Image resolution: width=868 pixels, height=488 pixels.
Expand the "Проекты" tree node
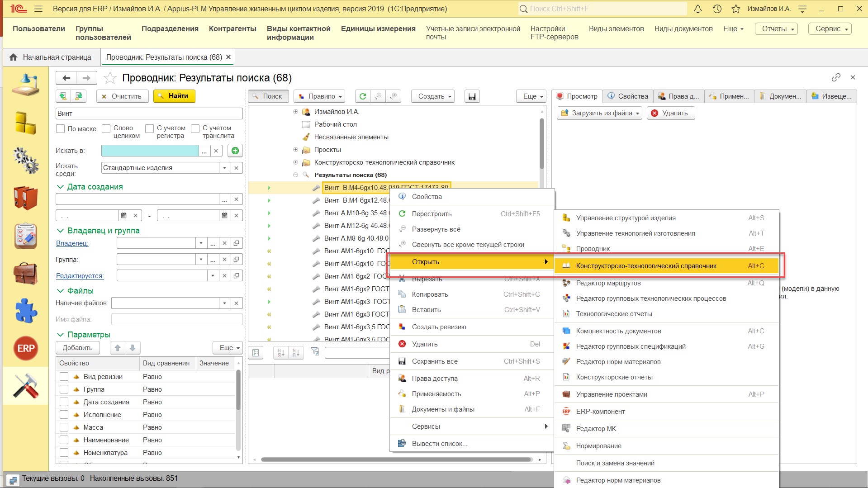pos(295,150)
